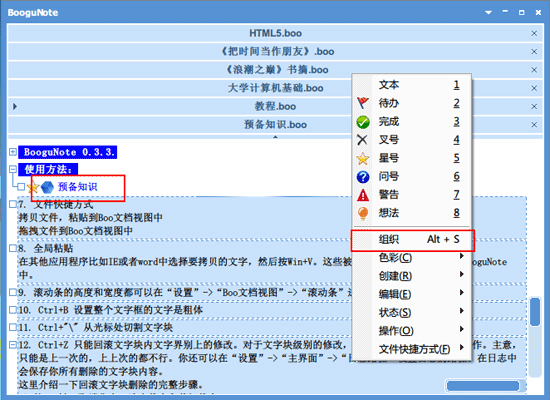Image resolution: width=550 pixels, height=400 pixels.
Task: Click the black cross 叉号 icon
Action: (x=362, y=140)
